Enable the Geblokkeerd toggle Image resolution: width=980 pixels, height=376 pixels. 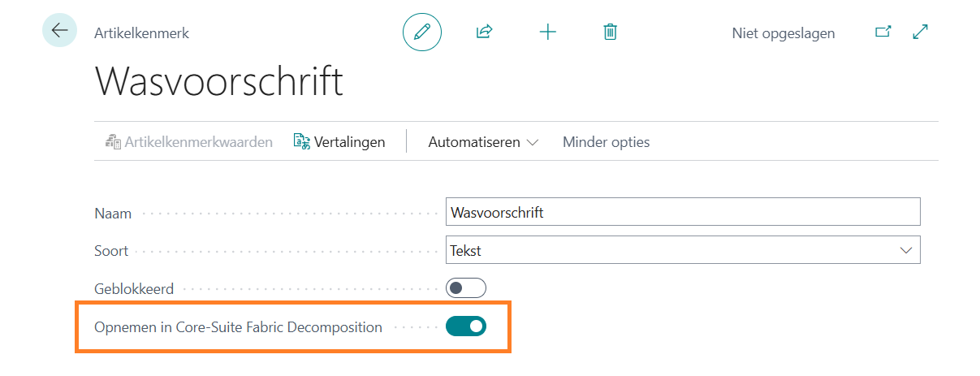(465, 288)
